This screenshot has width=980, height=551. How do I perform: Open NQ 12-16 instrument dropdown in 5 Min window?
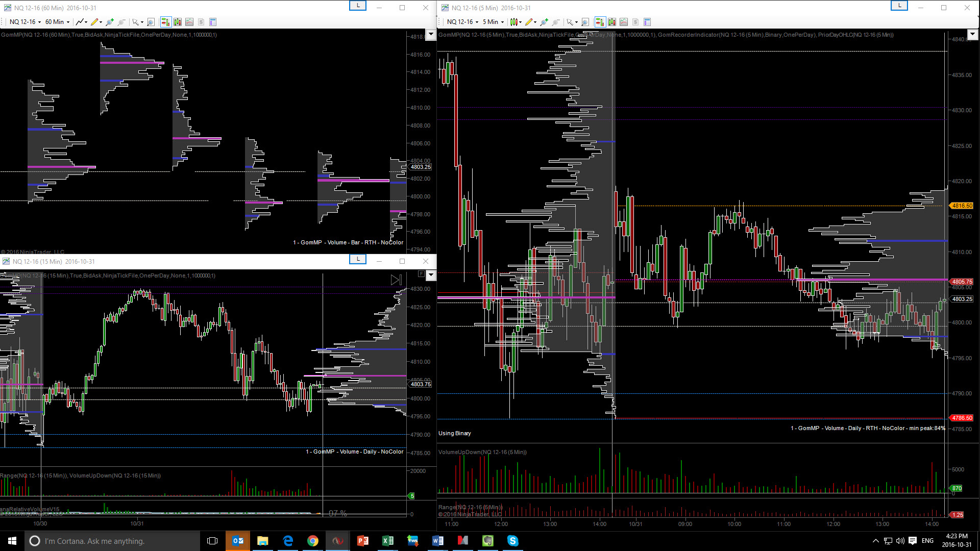click(x=462, y=22)
